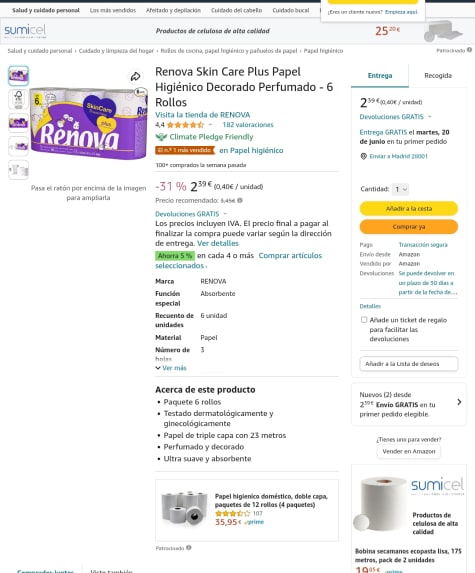The width and height of the screenshot is (475, 573).
Task: Open the Patrocinado info icon near breadcrumb
Action: pyautogui.click(x=470, y=50)
